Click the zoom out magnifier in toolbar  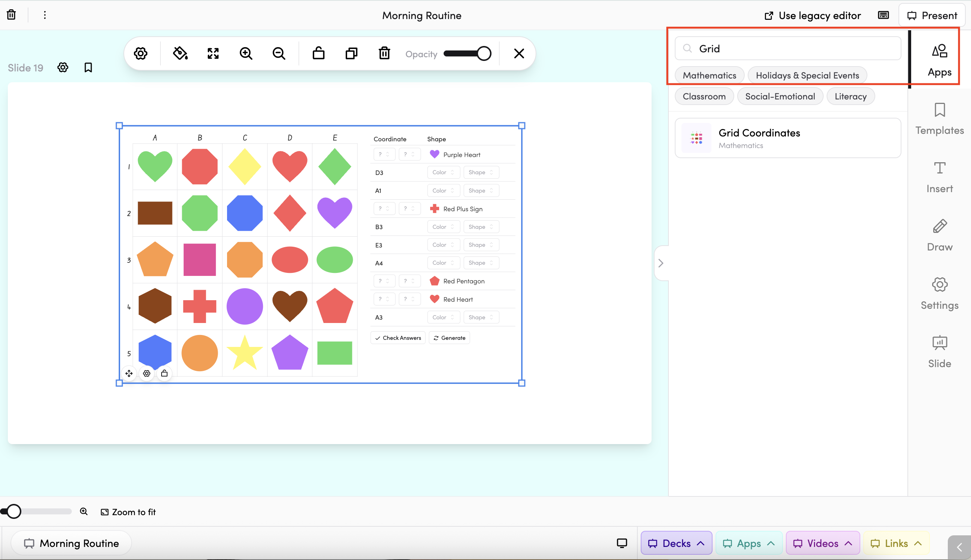coord(279,53)
